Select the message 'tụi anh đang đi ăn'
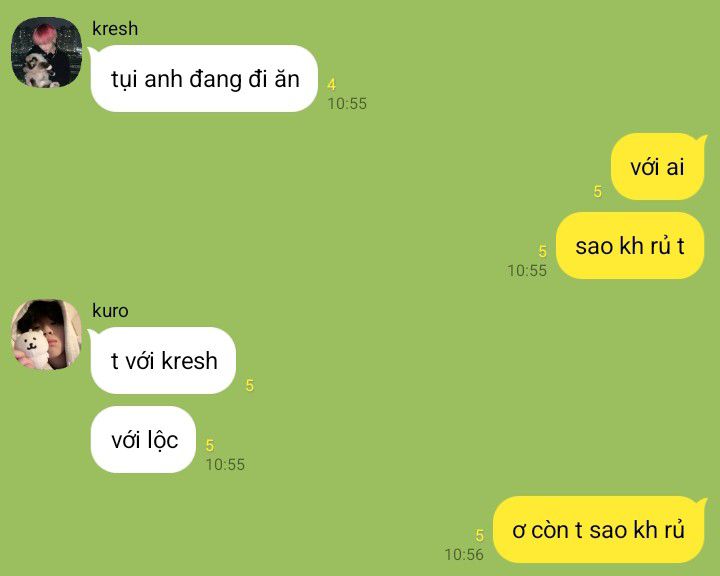This screenshot has width=720, height=576. tap(204, 79)
